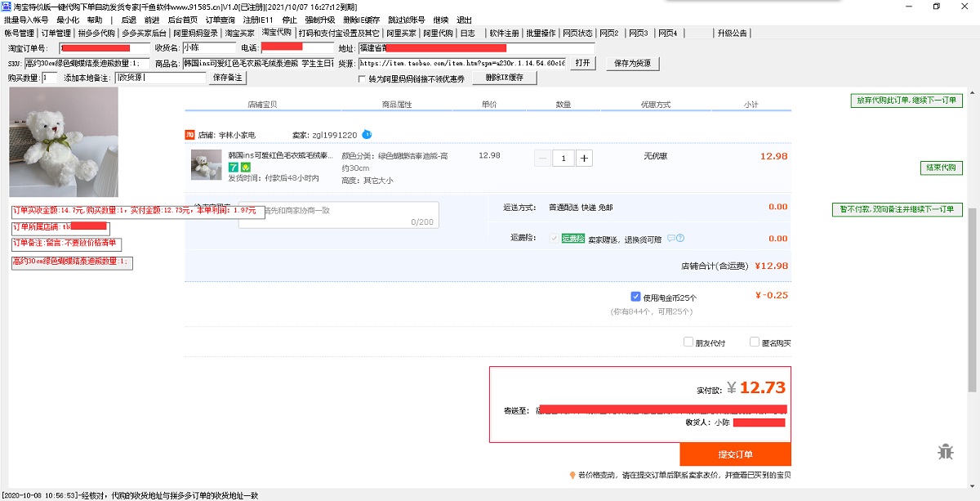Click the orange 提交订单 button

click(x=735, y=454)
